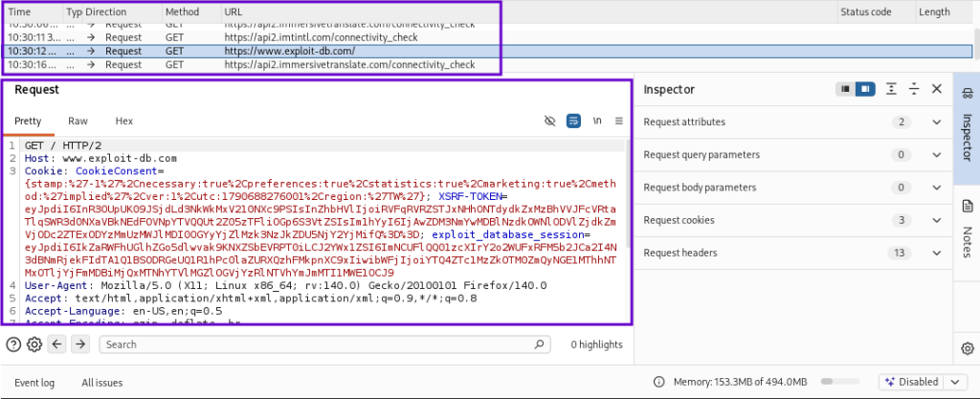Switch Inspector to right-side layout

pos(865,89)
